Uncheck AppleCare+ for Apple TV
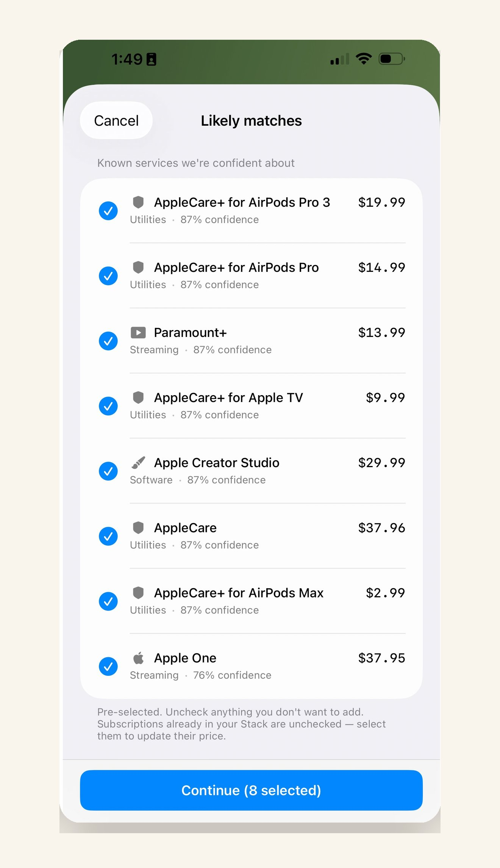The width and height of the screenshot is (500, 868). pyautogui.click(x=108, y=406)
